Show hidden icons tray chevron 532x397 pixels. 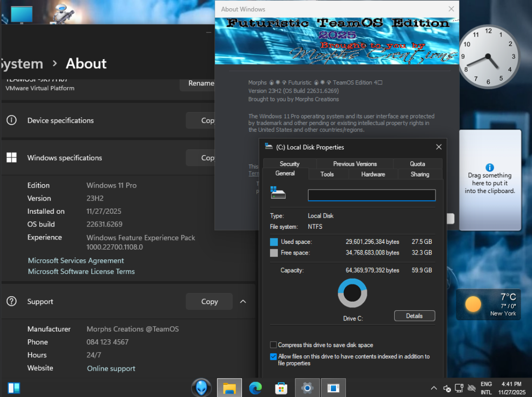(x=434, y=388)
